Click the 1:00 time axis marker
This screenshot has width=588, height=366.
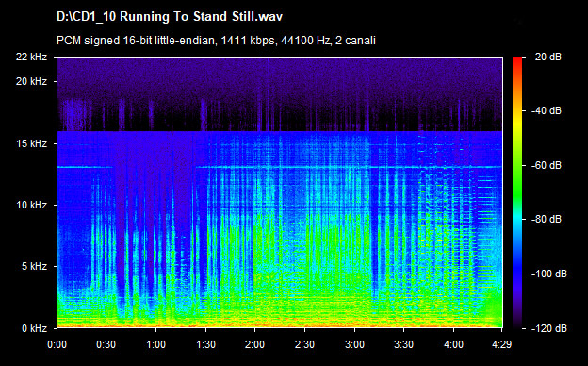(155, 344)
